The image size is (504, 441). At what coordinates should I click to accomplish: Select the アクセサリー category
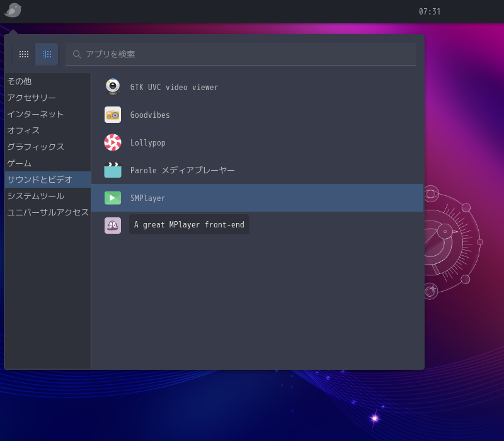coord(48,98)
